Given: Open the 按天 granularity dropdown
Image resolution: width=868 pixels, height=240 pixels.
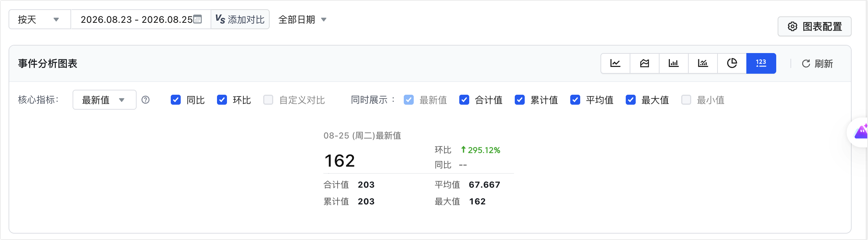Looking at the screenshot, I should click(40, 19).
